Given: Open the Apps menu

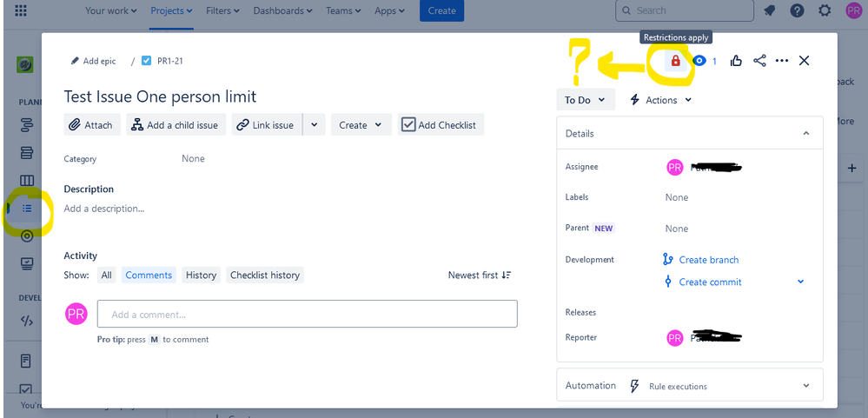Looking at the screenshot, I should (390, 10).
